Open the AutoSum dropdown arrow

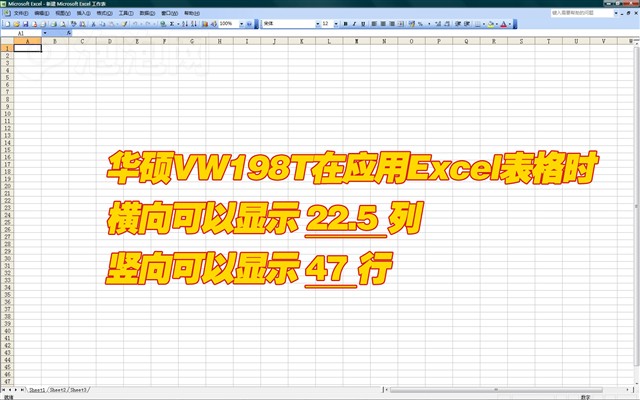178,24
